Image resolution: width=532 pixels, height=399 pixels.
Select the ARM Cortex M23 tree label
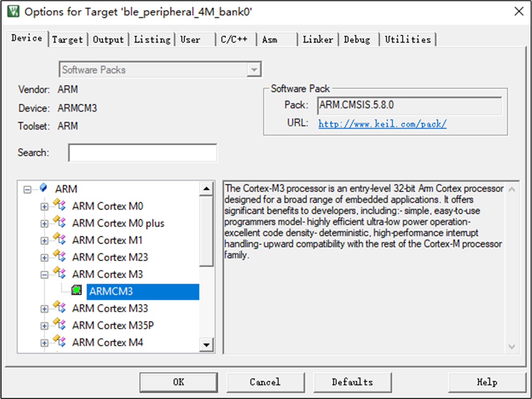[x=110, y=257]
